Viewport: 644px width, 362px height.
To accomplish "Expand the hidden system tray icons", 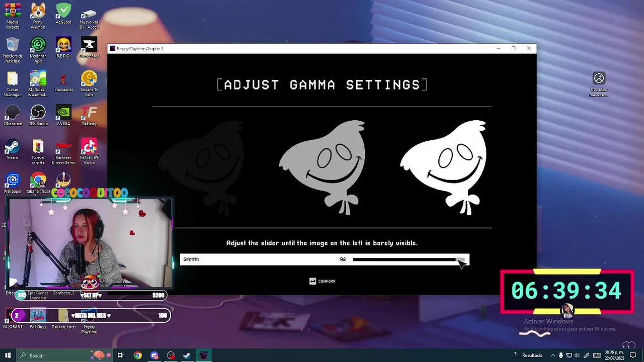I will pos(553,355).
